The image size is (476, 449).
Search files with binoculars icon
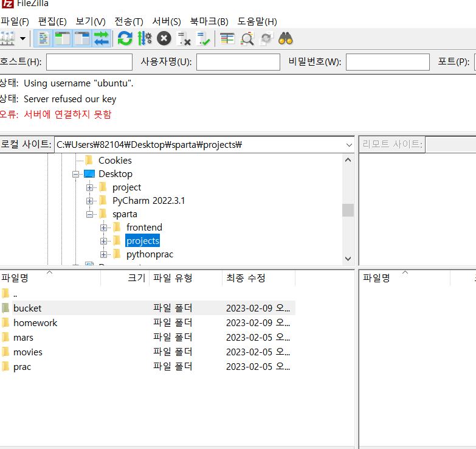point(286,38)
